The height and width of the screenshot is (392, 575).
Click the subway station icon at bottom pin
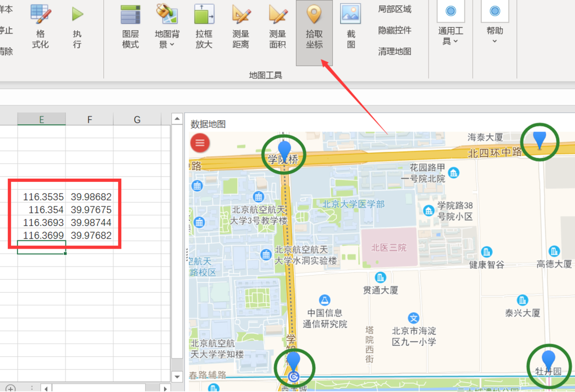pos(293,376)
